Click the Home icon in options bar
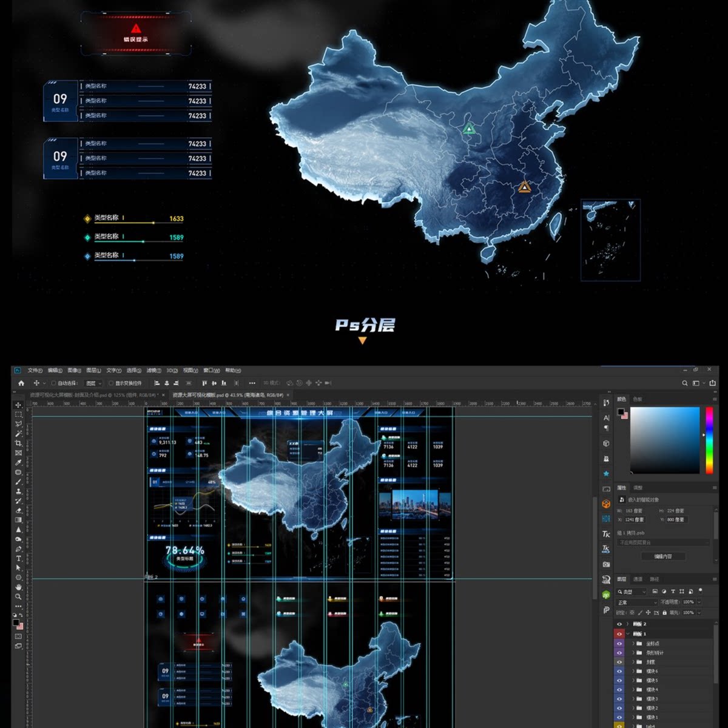The image size is (728, 728). point(21,383)
